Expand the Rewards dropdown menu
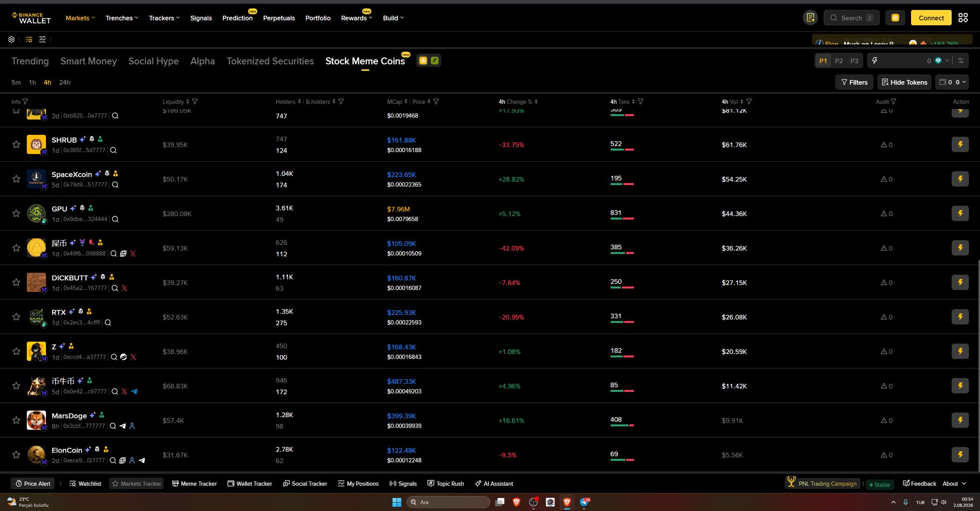Image resolution: width=980 pixels, height=511 pixels. tap(356, 18)
